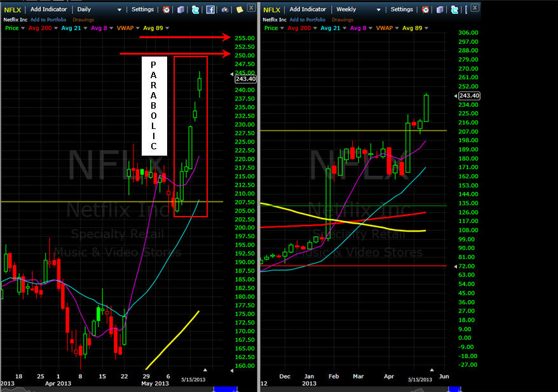558x392 pixels.
Task: Click Apr 2013 label on Daily time axis
Action: click(x=58, y=384)
